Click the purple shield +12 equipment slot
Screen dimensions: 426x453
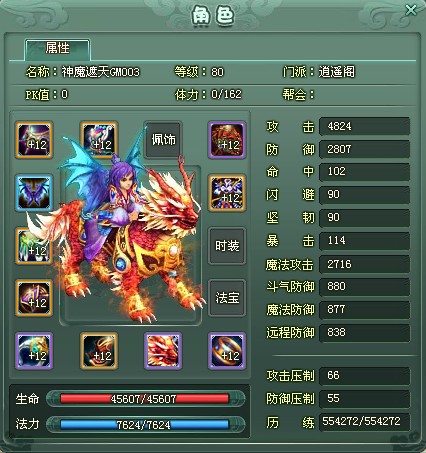(34, 298)
